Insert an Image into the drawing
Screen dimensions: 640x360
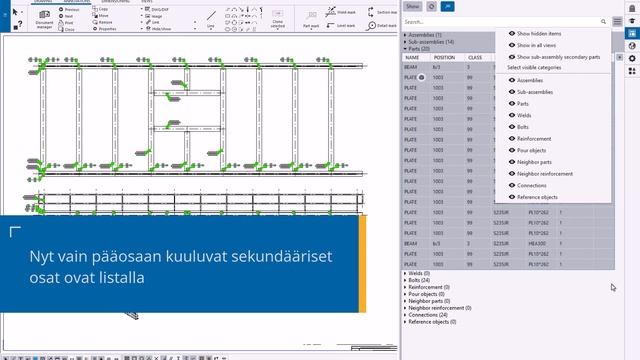[x=154, y=16]
